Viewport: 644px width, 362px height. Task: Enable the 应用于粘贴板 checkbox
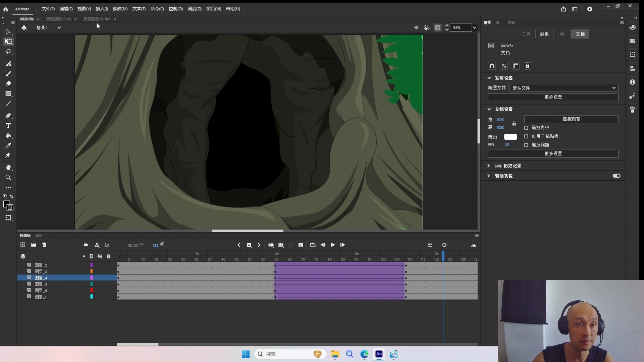(526, 136)
